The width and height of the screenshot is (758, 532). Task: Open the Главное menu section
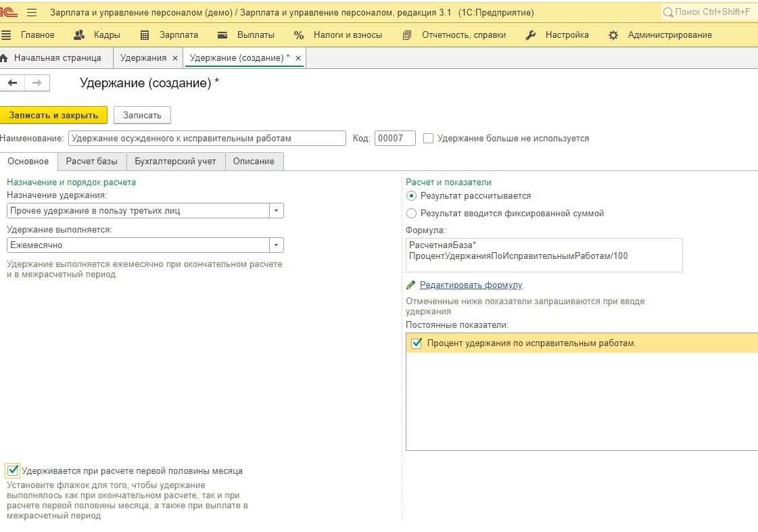point(38,34)
